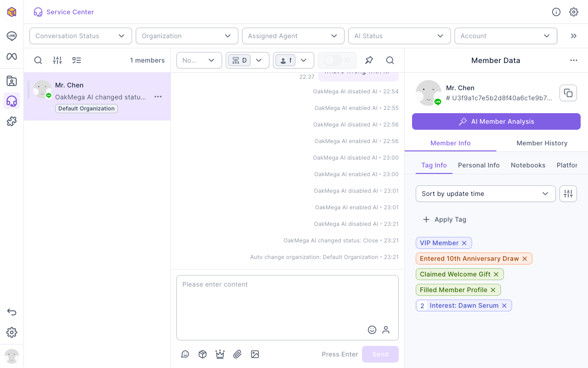Open the info icon in header
The image size is (588, 368).
tap(556, 12)
